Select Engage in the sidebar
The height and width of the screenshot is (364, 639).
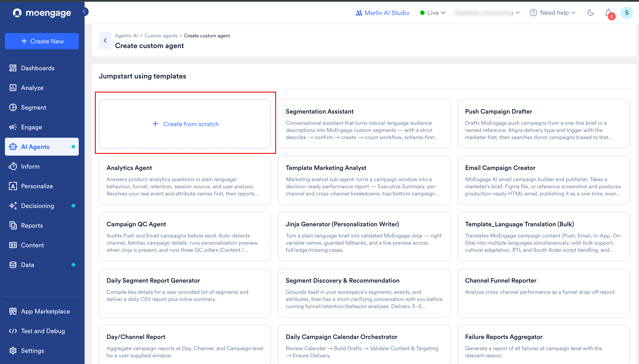coord(42,127)
